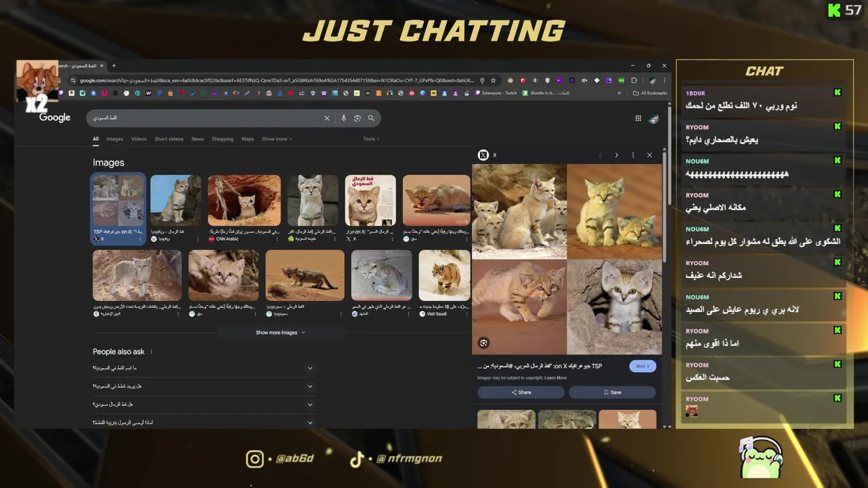868x488 pixels.
Task: Switch to the Shopping tab
Action: click(x=222, y=139)
